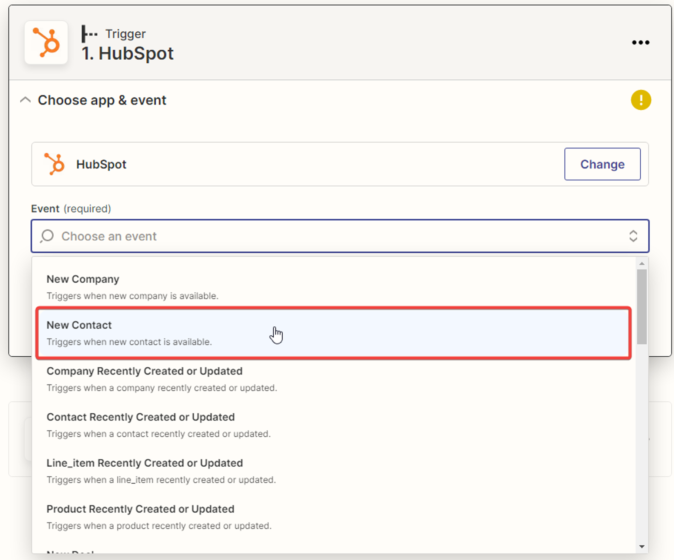Select Product Recently Created or Updated
Image resolution: width=674 pixels, height=560 pixels.
coord(334,517)
